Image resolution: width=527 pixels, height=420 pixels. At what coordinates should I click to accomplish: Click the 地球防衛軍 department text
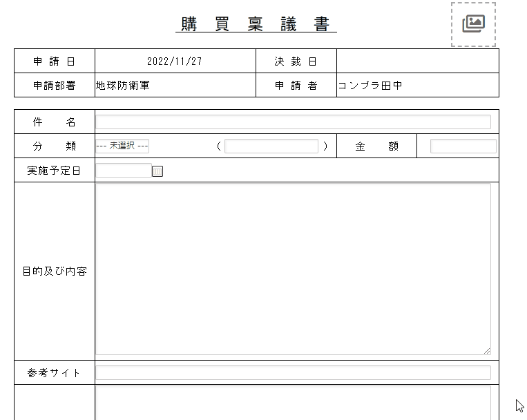click(x=123, y=86)
